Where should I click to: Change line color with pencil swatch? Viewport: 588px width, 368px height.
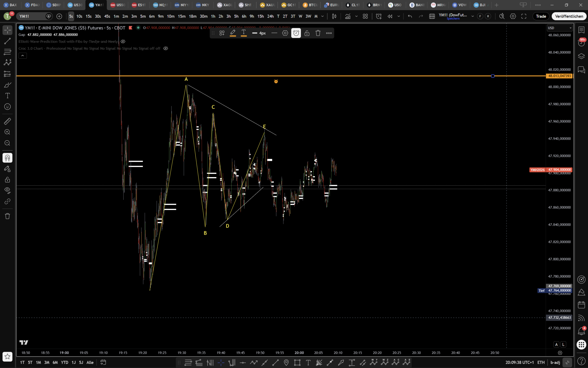(x=233, y=33)
